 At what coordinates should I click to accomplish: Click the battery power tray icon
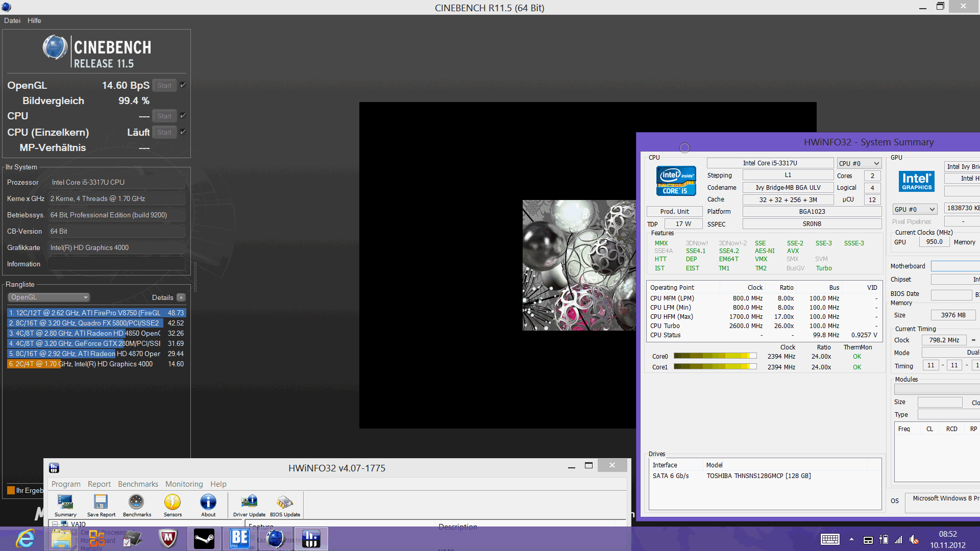[x=884, y=540]
